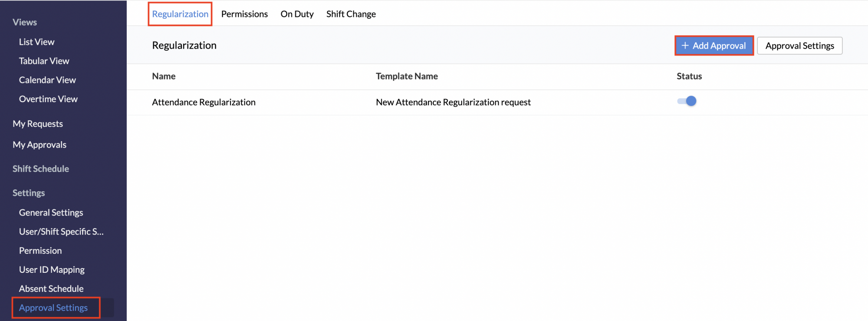Screen dimensions: 868x321
Task: Open Permission settings in the sidebar
Action: tap(40, 251)
